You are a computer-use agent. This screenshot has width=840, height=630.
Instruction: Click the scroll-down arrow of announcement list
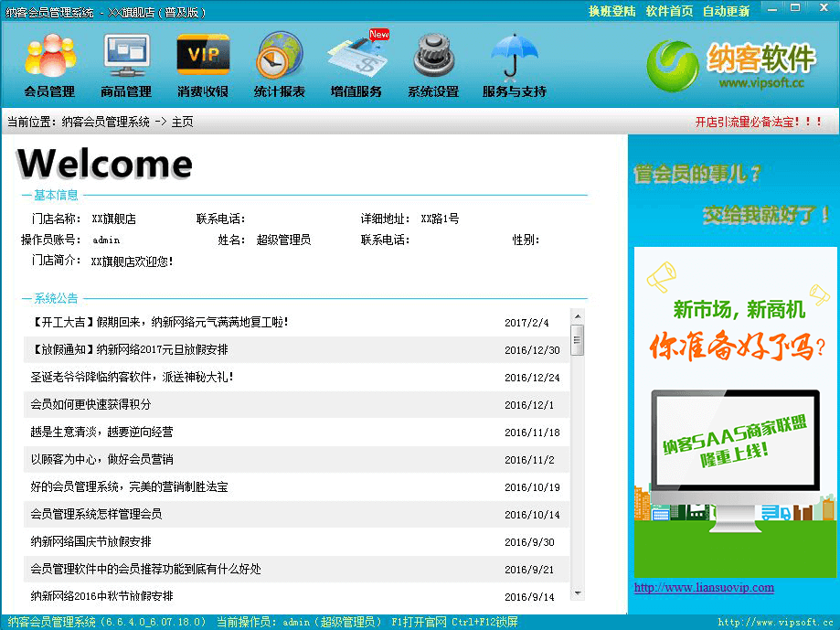[577, 593]
